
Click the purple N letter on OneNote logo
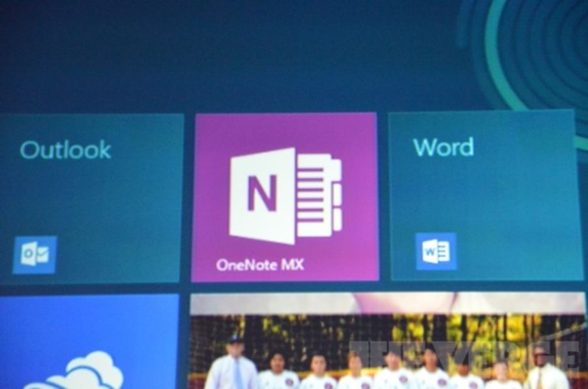261,194
